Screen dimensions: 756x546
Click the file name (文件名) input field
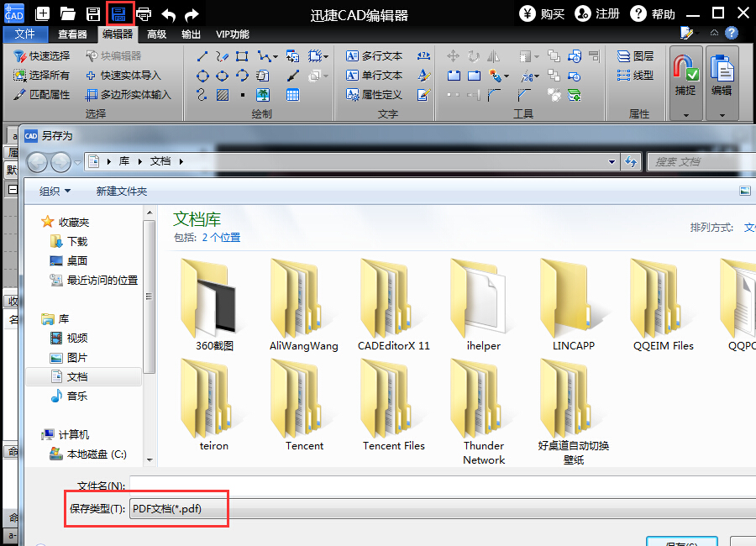[443, 486]
